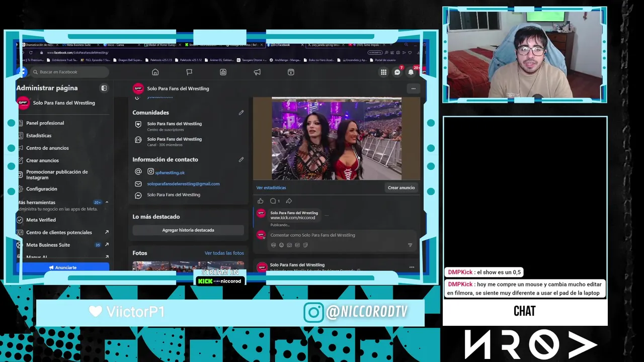Image resolution: width=644 pixels, height=362 pixels.
Task: Open options for kick.com comment
Action: 327,215
